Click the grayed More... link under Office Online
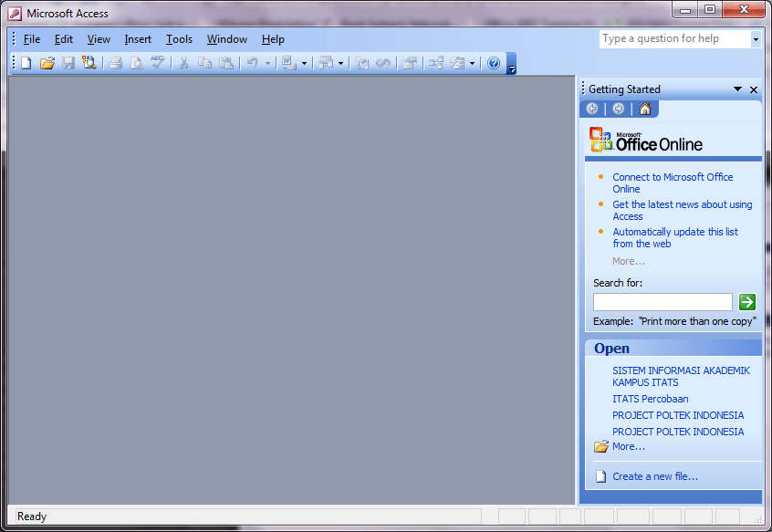Viewport: 772px width, 532px height. coord(628,261)
